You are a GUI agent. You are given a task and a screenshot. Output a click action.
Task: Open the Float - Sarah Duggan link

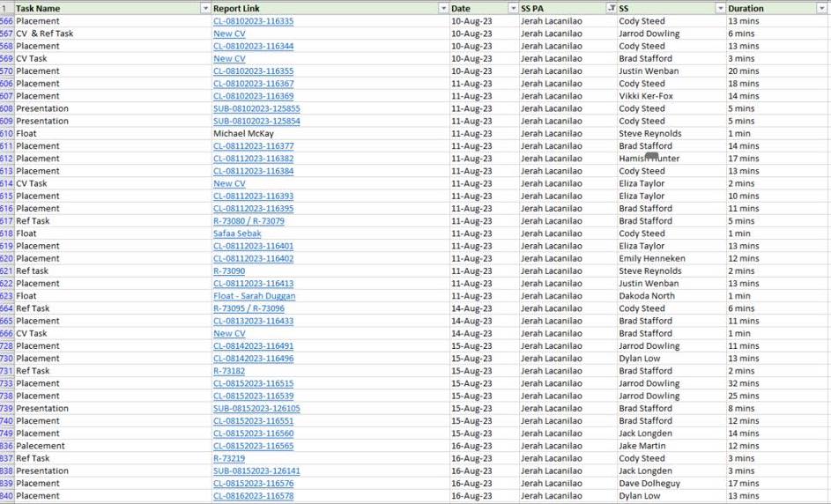pyautogui.click(x=255, y=296)
